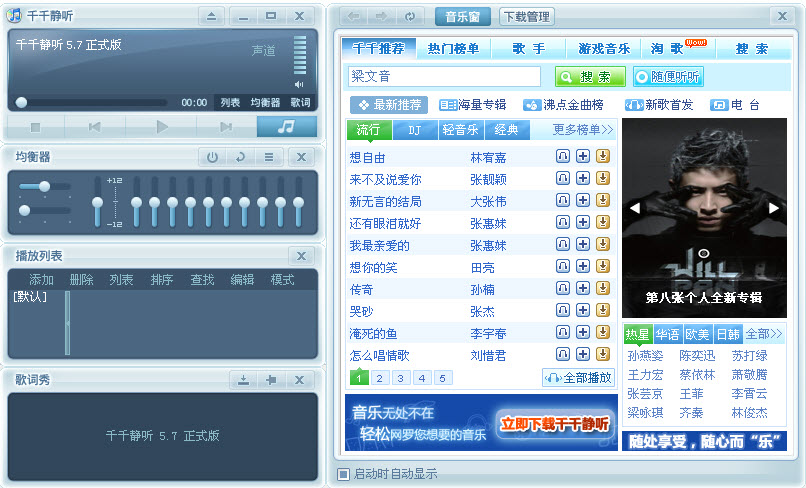Download 淹死的鱼 with download icon
The height and width of the screenshot is (488, 806).
pyautogui.click(x=603, y=332)
